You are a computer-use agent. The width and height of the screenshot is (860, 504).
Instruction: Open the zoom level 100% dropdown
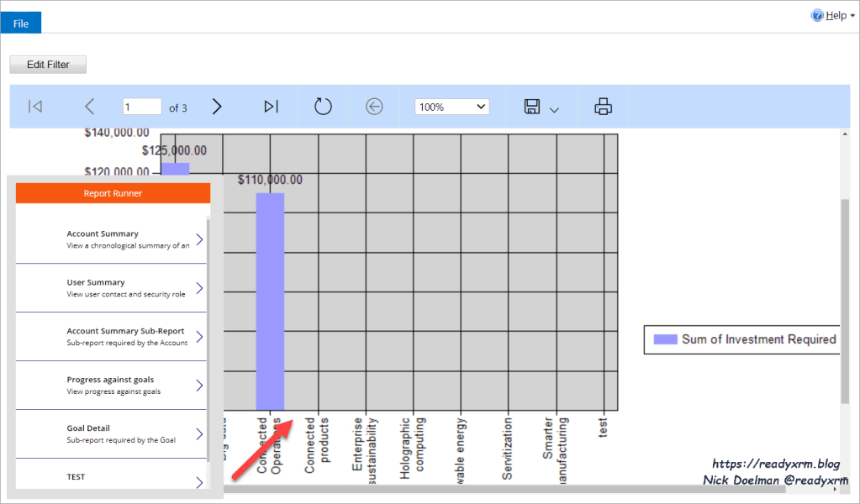[x=451, y=107]
